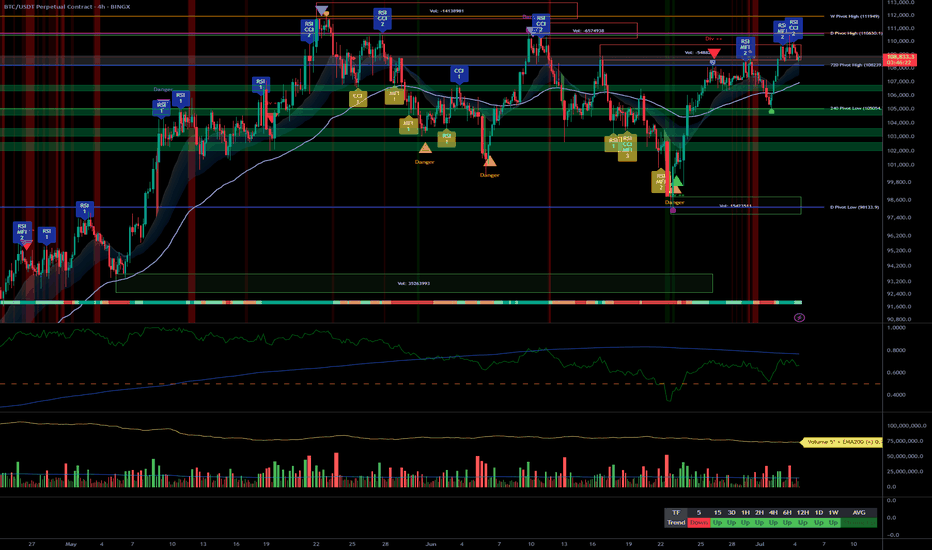
Task: Click the Vol: -6574938 box label
Action: click(x=588, y=30)
